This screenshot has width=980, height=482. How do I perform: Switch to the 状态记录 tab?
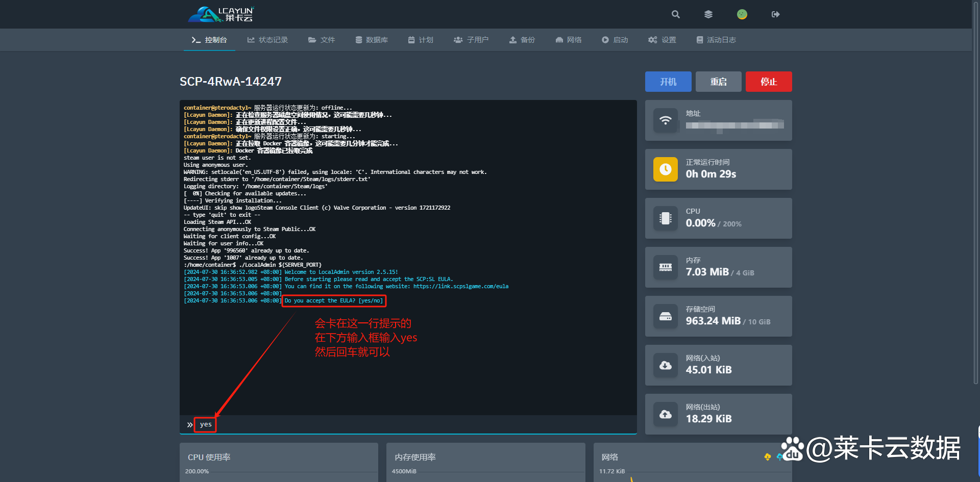[x=267, y=40]
